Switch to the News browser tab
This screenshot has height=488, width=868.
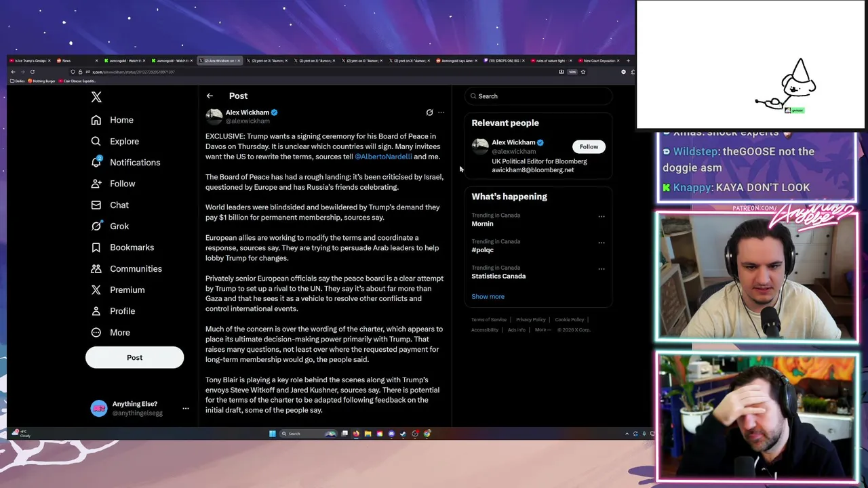coord(77,61)
